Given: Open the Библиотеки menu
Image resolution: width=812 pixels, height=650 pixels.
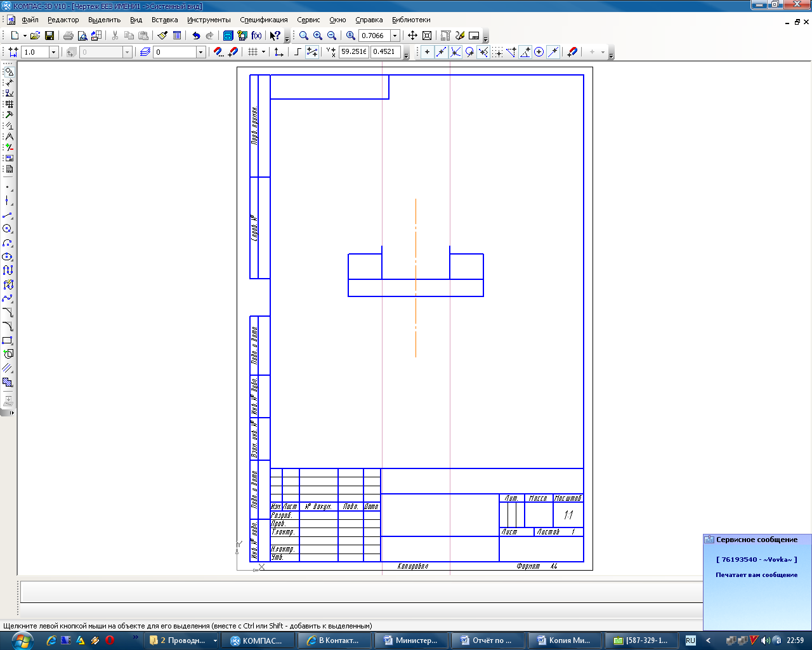Looking at the screenshot, I should (411, 20).
